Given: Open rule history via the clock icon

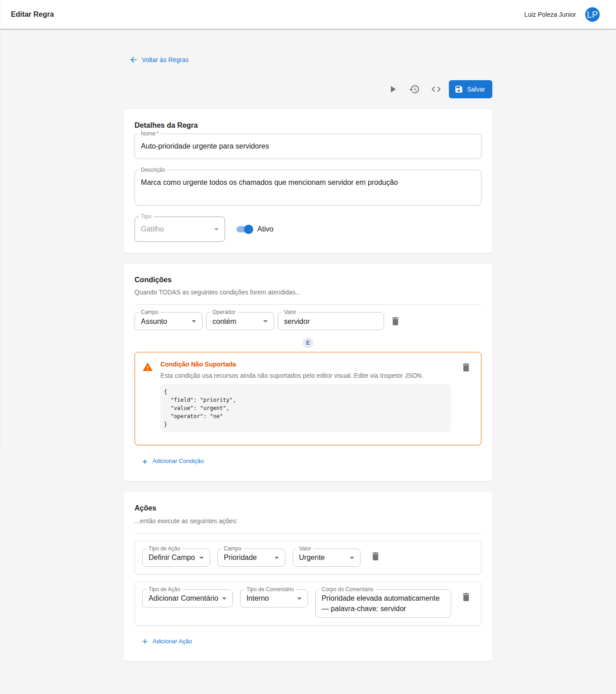Looking at the screenshot, I should pos(414,89).
